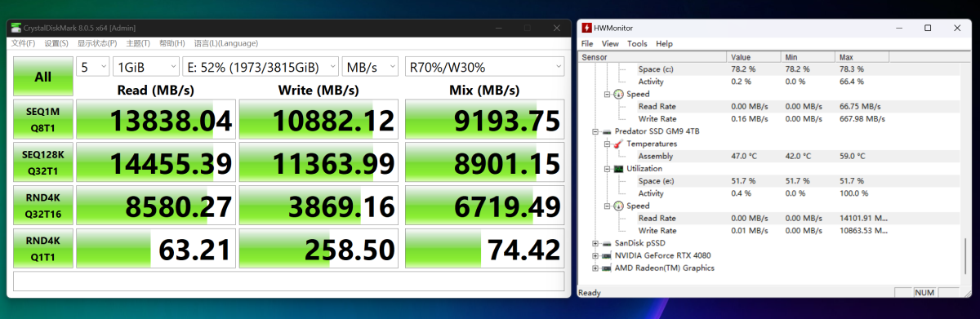Expand the NVIDIA GeForce RTX 4080 node
The height and width of the screenshot is (319, 980).
tap(595, 255)
